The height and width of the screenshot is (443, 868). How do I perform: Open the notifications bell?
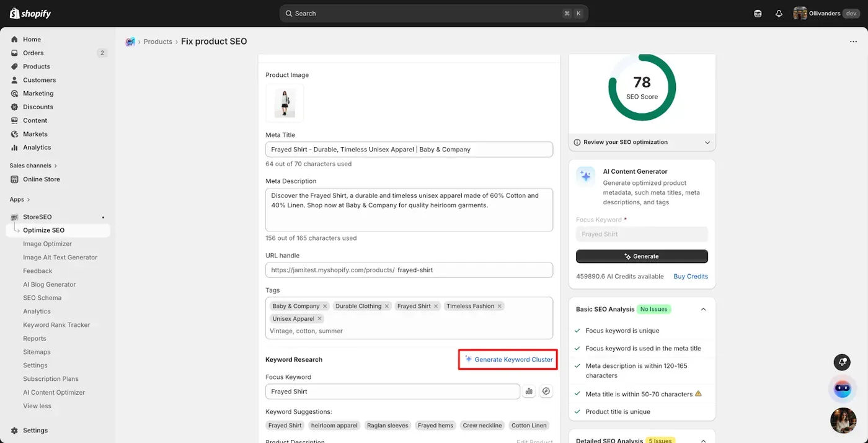coord(779,14)
